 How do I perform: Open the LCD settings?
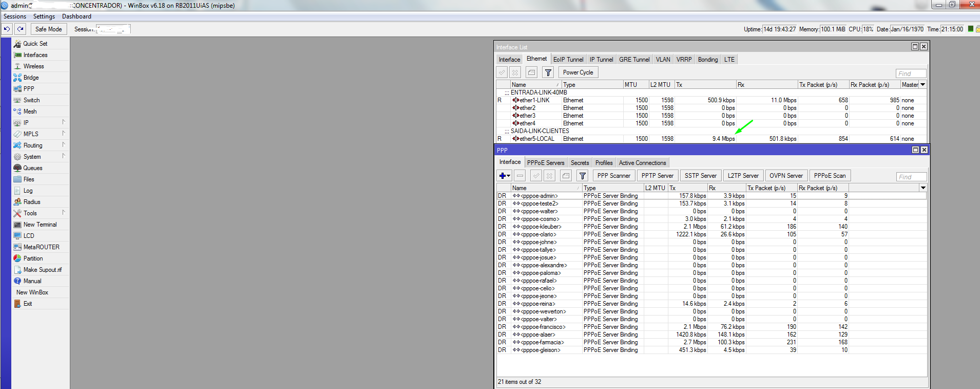click(x=29, y=236)
